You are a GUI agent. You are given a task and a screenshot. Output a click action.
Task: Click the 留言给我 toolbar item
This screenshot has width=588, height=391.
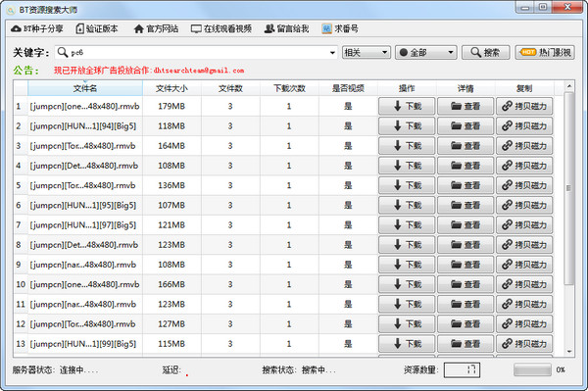[x=286, y=28]
